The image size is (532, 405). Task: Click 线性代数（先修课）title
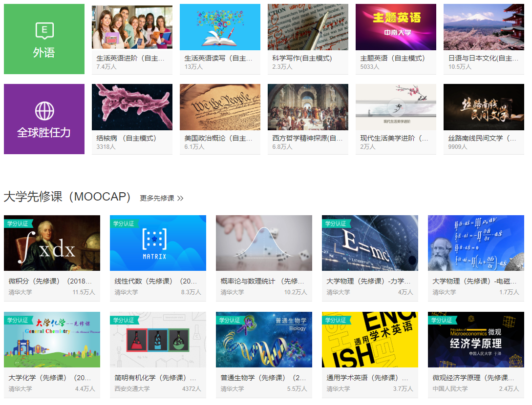156,281
